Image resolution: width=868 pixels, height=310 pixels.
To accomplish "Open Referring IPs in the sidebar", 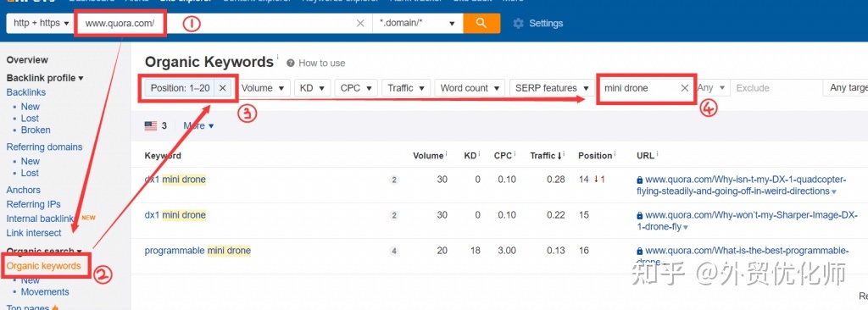I will click(x=33, y=204).
